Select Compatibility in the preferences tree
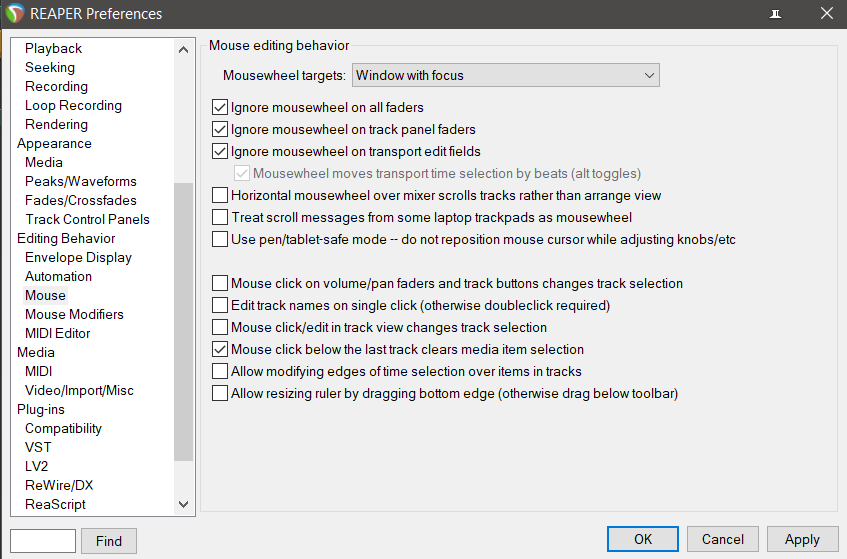Viewport: 847px width, 559px height. coord(63,428)
